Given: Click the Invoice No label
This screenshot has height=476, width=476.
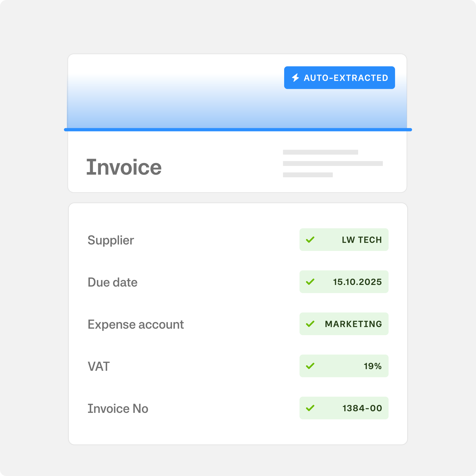Looking at the screenshot, I should click(118, 409).
